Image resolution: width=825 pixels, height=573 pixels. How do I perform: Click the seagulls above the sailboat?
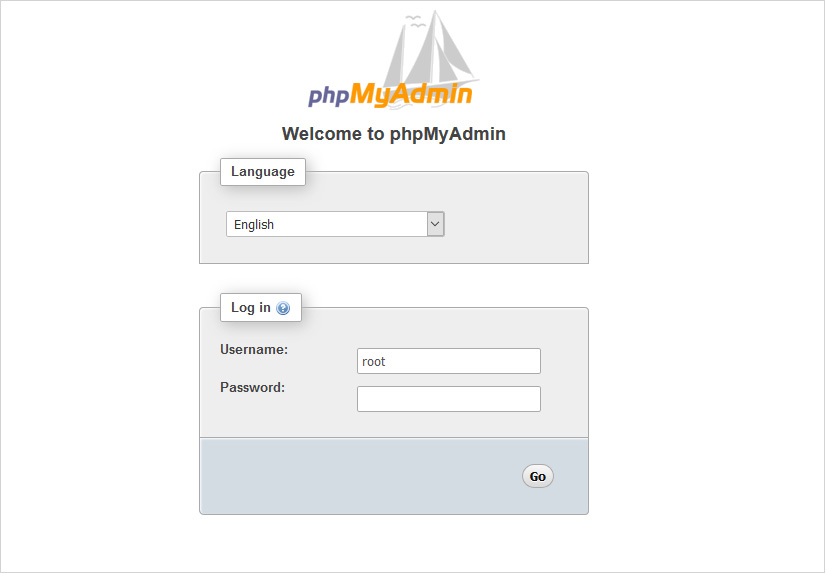(x=416, y=22)
